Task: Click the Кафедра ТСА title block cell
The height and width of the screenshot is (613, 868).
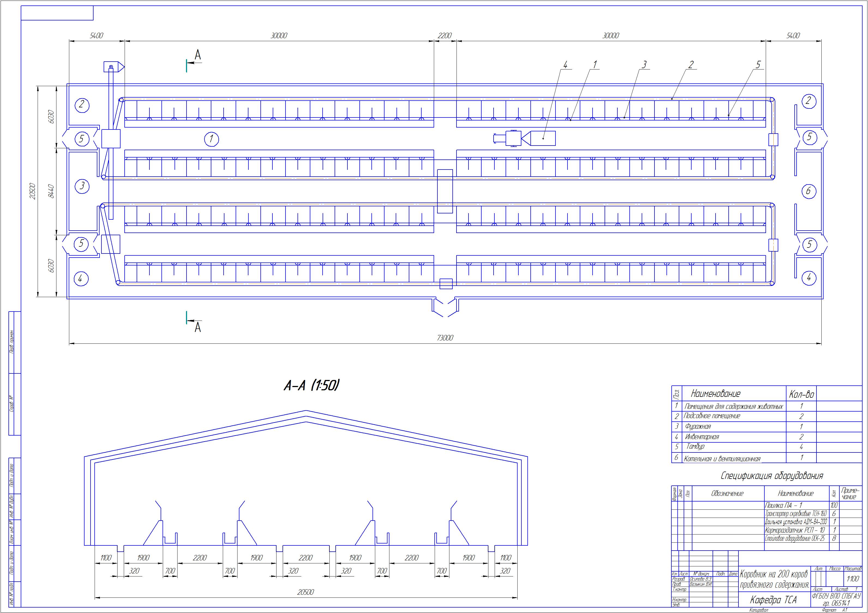Action: [773, 600]
